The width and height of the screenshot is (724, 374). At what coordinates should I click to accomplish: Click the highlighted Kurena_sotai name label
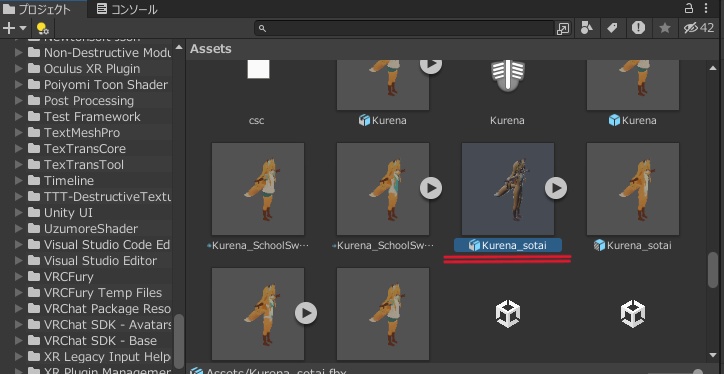click(x=508, y=245)
